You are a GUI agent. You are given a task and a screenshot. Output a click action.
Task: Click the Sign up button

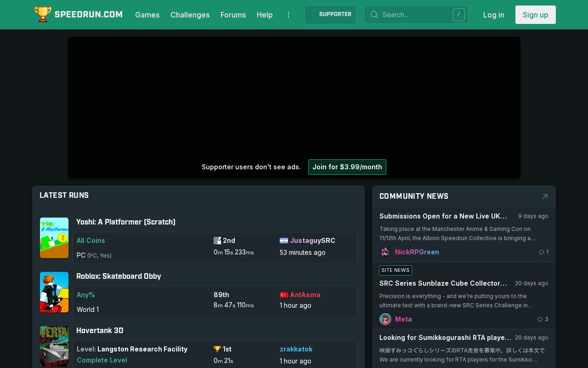tap(536, 15)
